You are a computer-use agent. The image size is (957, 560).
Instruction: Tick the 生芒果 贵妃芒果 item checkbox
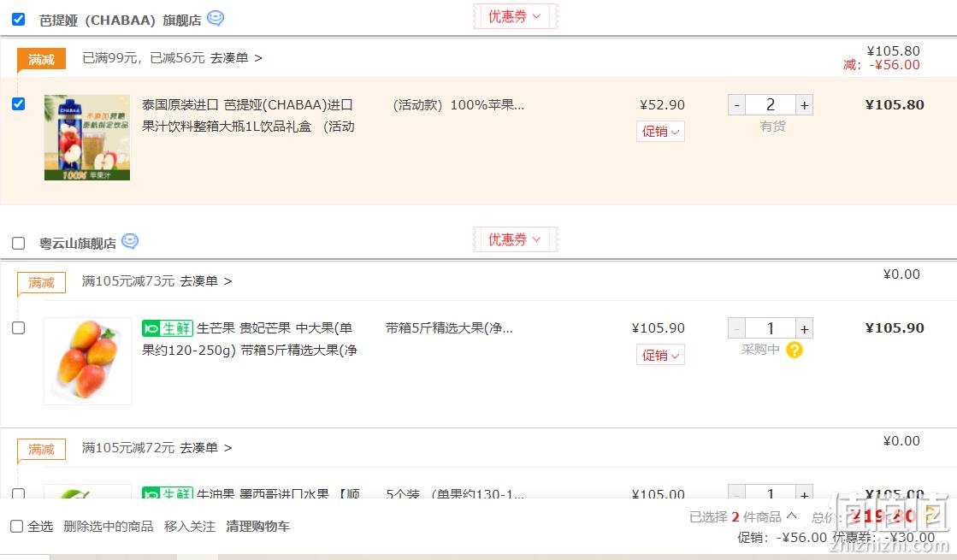18,328
